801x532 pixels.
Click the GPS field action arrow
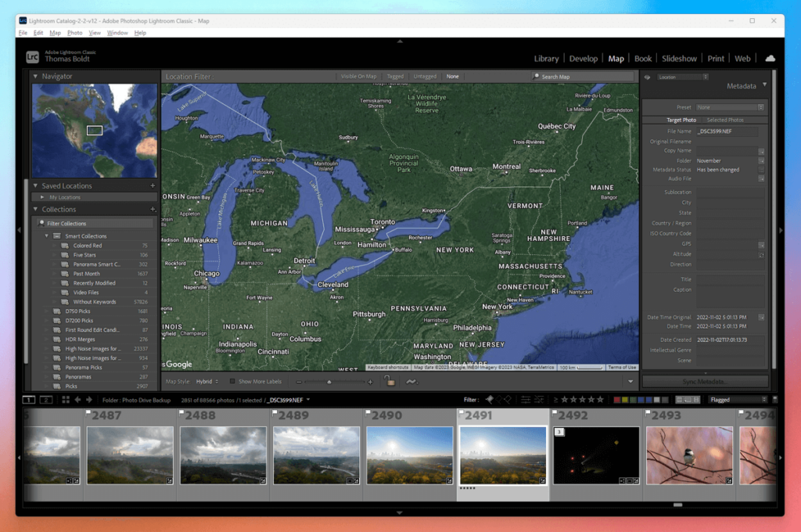click(761, 244)
